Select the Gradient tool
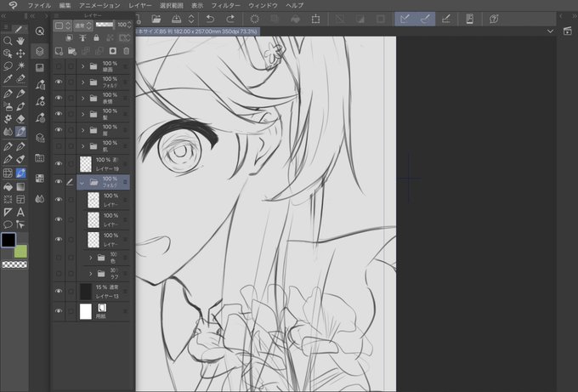The width and height of the screenshot is (578, 392). [x=20, y=187]
